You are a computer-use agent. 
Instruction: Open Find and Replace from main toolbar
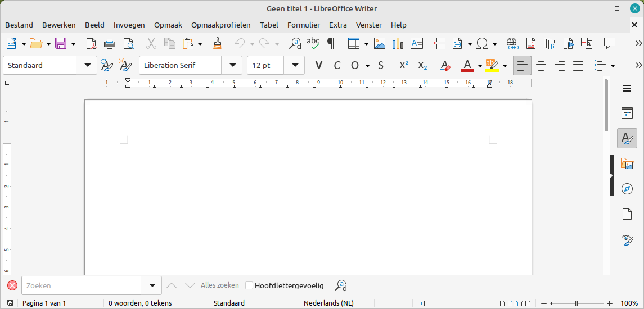[x=295, y=43]
